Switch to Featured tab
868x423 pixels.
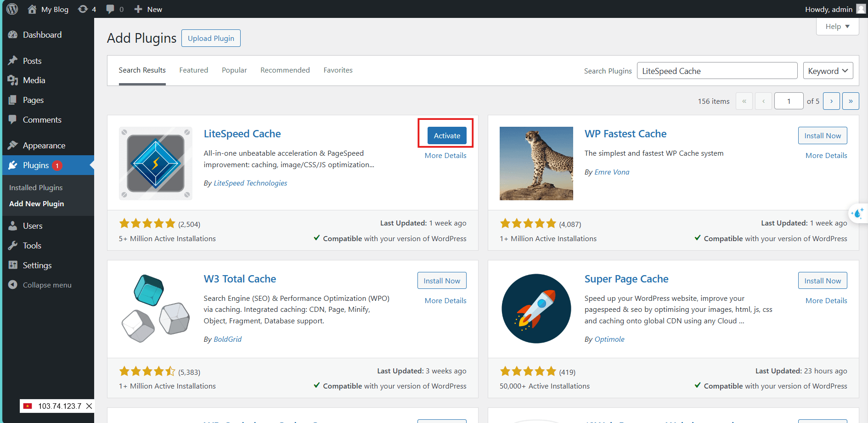click(193, 70)
